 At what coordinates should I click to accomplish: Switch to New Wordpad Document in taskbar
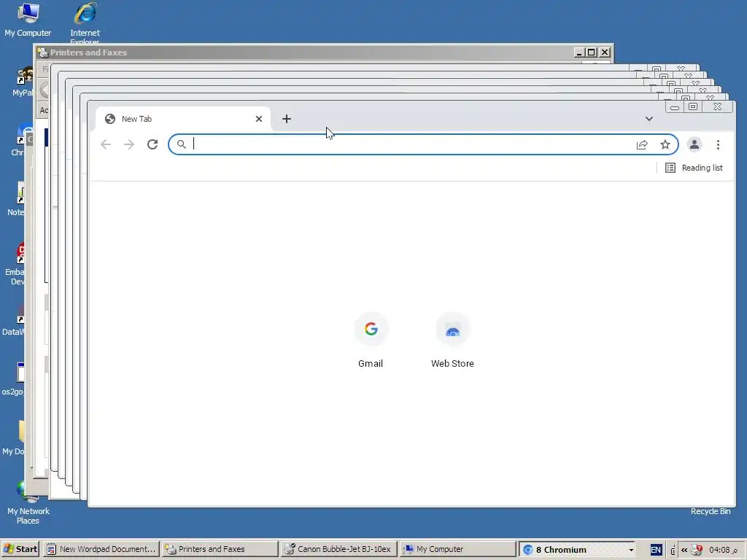[101, 549]
